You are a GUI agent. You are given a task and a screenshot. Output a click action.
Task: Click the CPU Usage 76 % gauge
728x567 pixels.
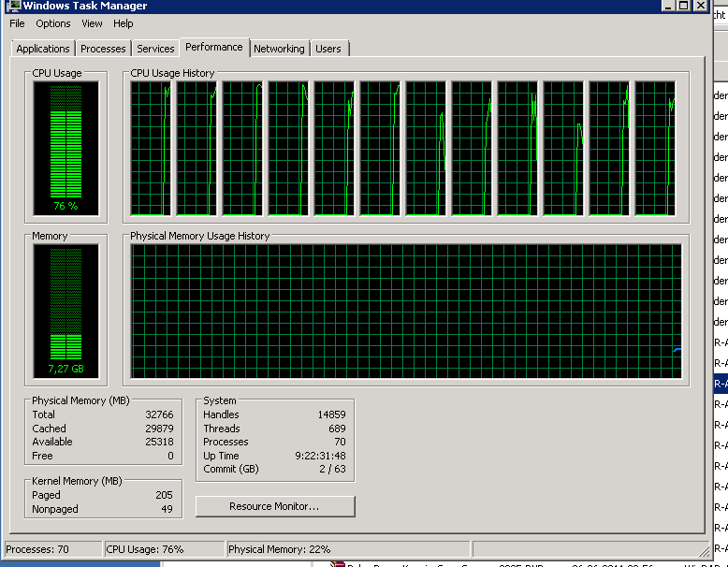pyautogui.click(x=66, y=148)
